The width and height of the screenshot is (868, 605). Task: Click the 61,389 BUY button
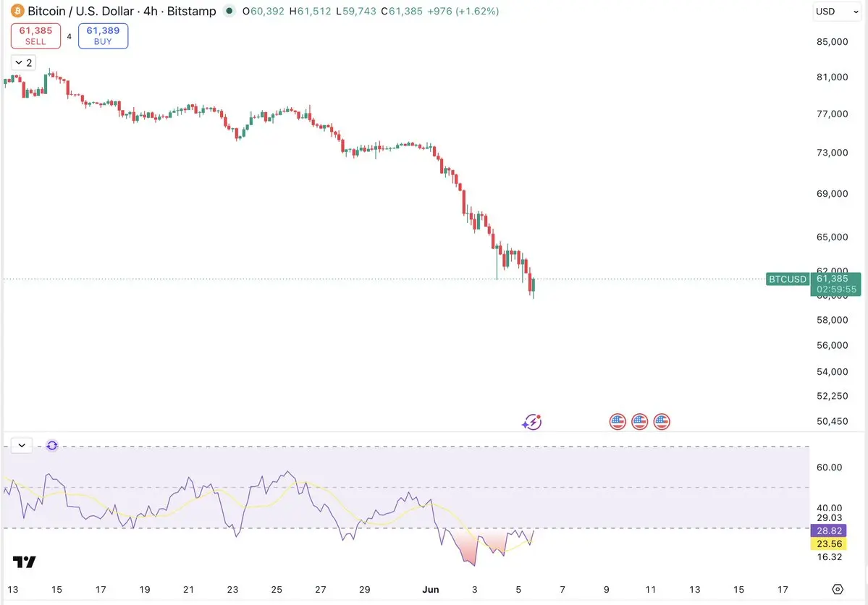103,36
